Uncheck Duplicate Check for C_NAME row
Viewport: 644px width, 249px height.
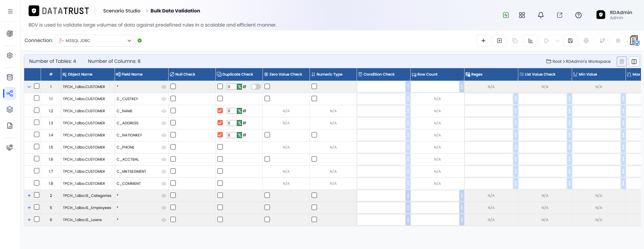(x=220, y=111)
